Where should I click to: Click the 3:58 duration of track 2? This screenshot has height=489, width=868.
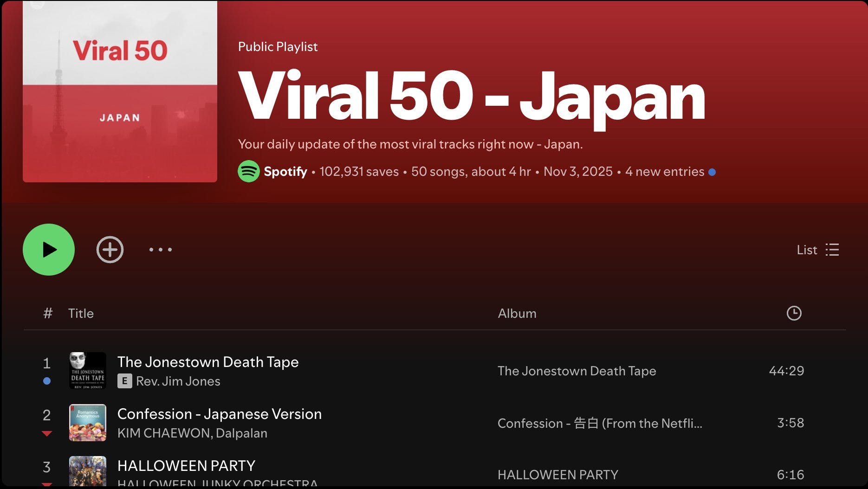[790, 423]
